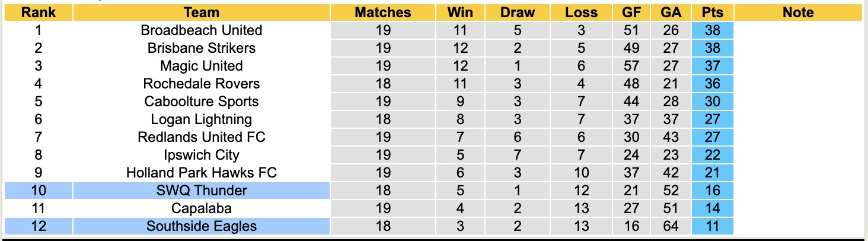Click the Matches column header
868x241 pixels.
pos(383,12)
